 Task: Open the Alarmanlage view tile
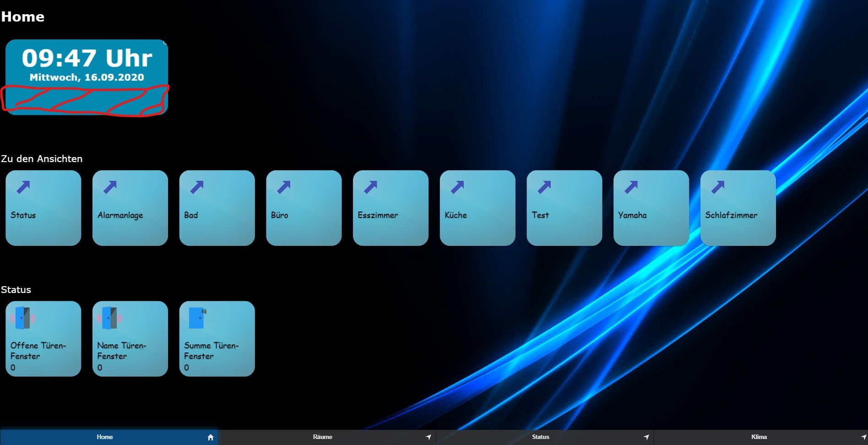tap(130, 208)
